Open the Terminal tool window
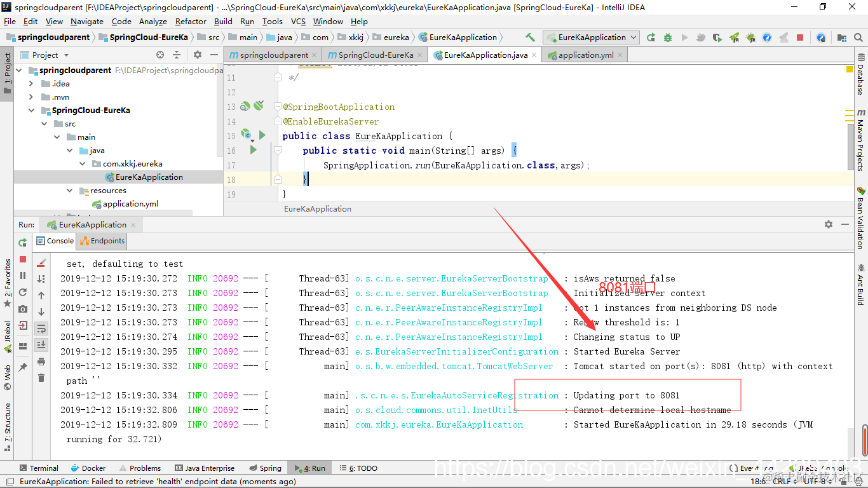Screen dimensions: 868x488 [39, 468]
